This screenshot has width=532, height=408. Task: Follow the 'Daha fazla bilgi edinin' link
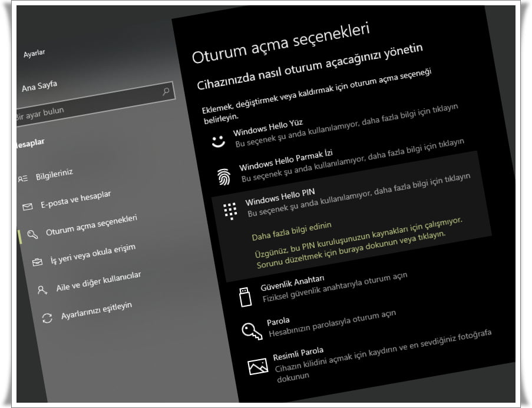292,231
